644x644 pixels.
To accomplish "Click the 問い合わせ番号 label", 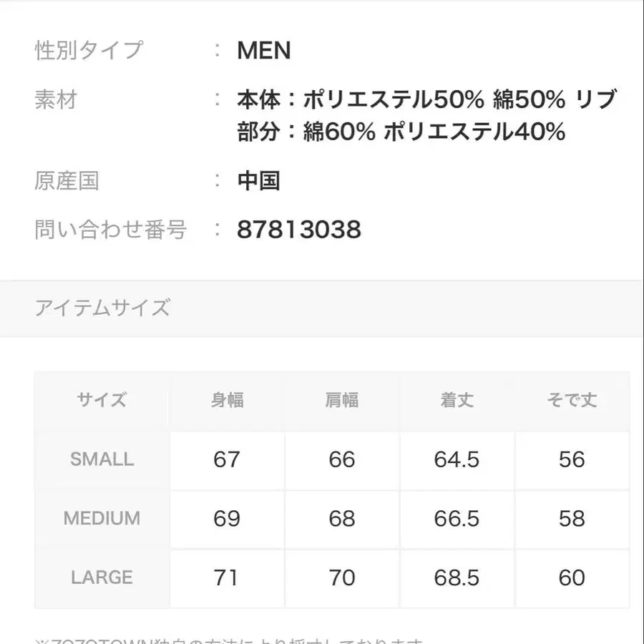I will coord(111,230).
